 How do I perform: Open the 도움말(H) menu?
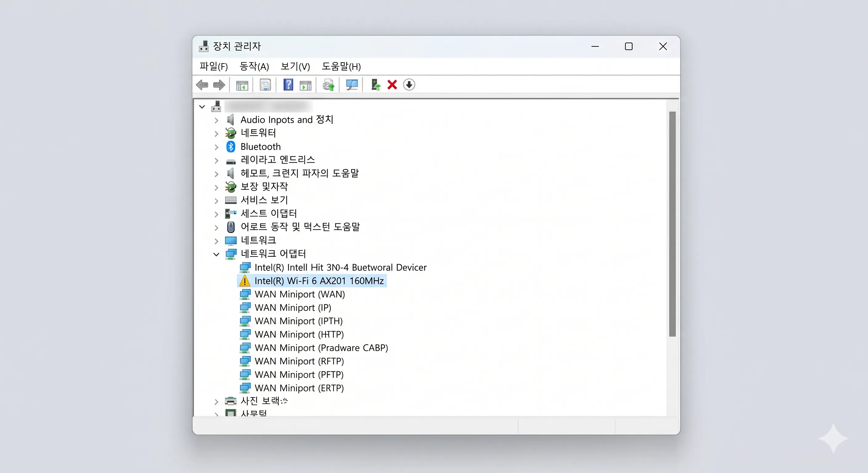pyautogui.click(x=341, y=66)
